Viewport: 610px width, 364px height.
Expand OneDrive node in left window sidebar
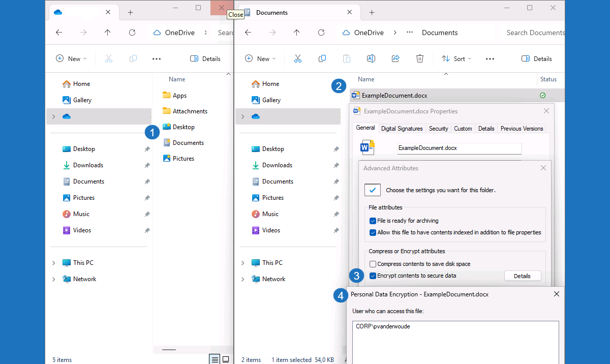click(53, 116)
